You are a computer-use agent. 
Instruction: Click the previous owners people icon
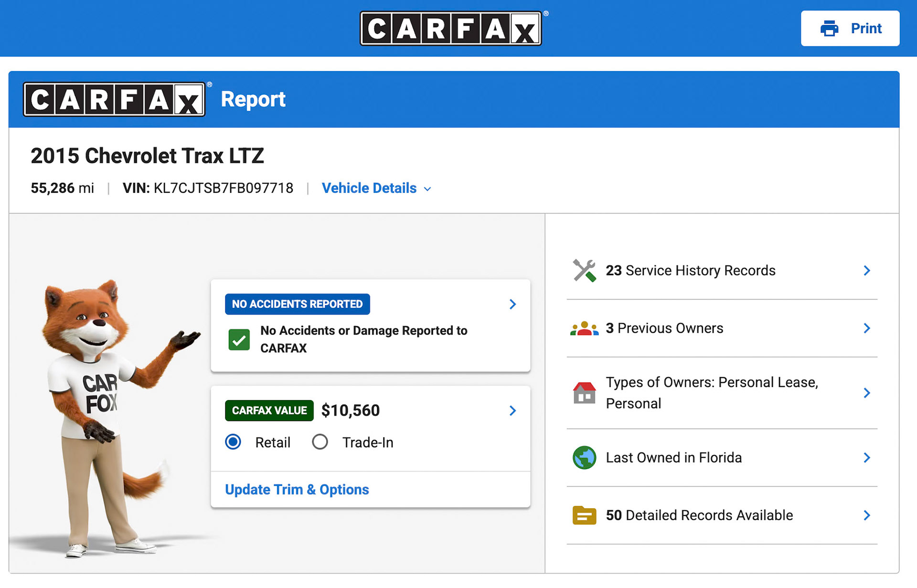pos(584,328)
